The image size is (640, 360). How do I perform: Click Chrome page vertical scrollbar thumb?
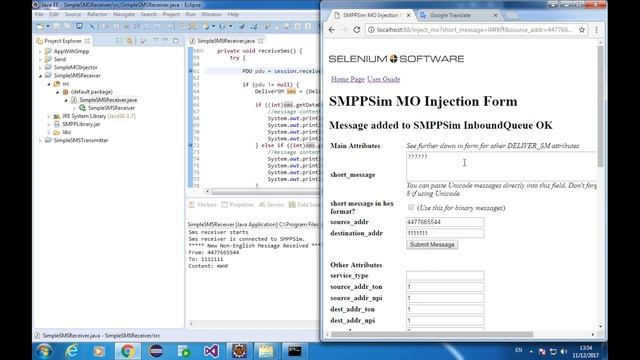click(600, 106)
